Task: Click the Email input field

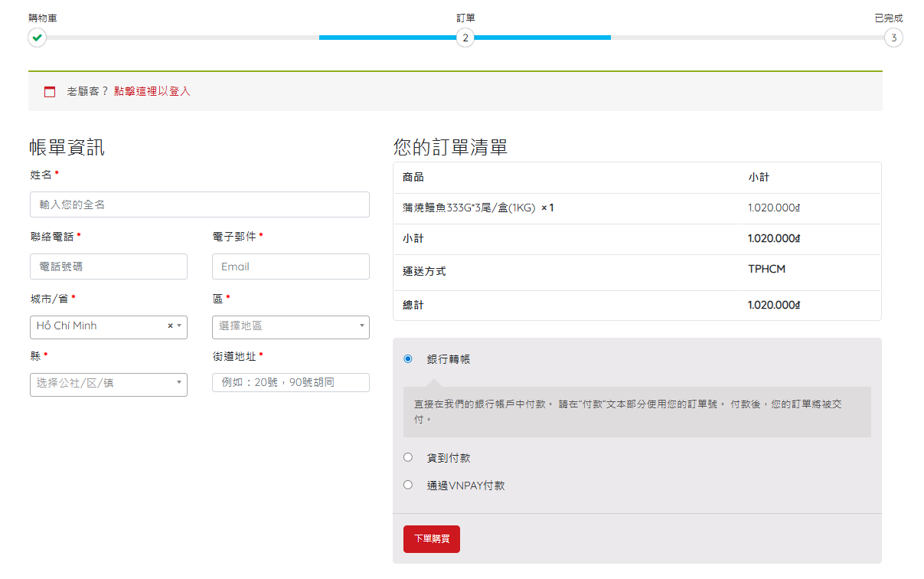Action: pos(290,267)
